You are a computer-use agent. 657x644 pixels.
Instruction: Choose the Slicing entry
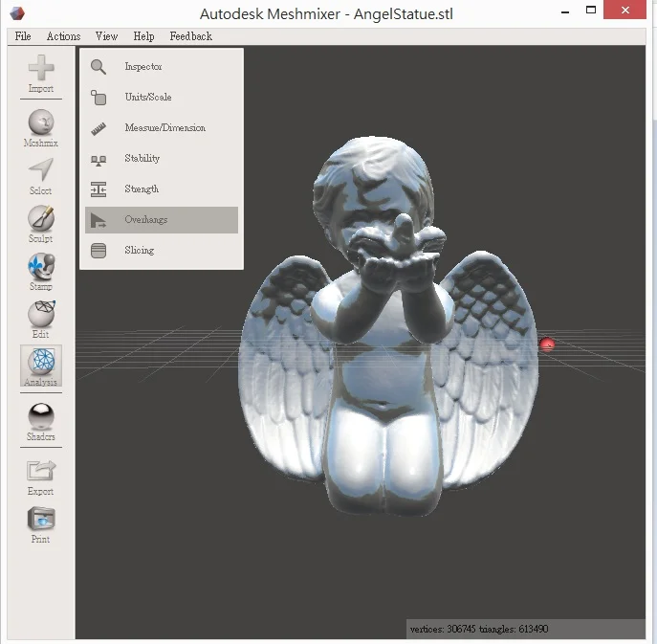[x=162, y=251]
